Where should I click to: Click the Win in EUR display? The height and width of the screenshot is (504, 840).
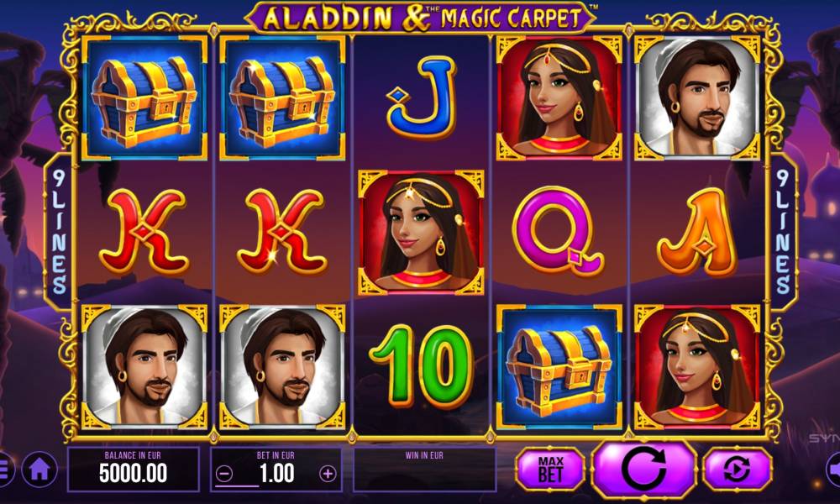424,470
